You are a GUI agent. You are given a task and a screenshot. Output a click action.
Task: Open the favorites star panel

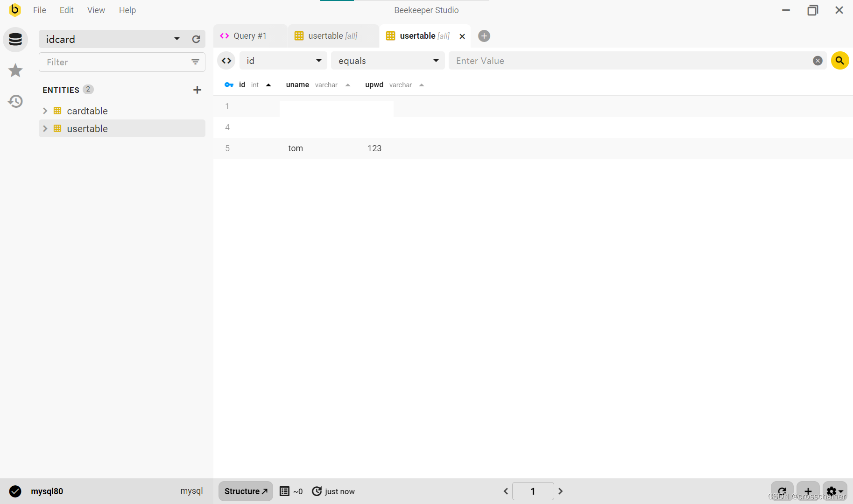pyautogui.click(x=15, y=70)
